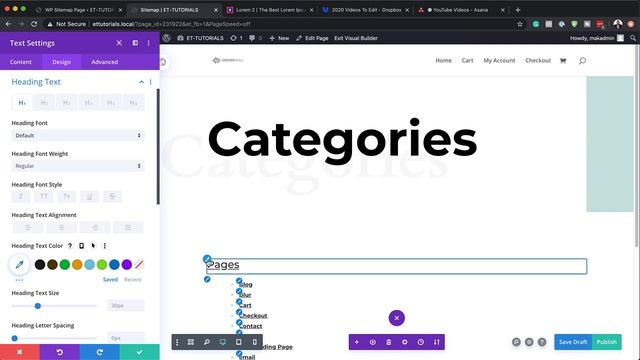
Task: Open the eyedropper color picker for heading color
Action: coord(20,264)
